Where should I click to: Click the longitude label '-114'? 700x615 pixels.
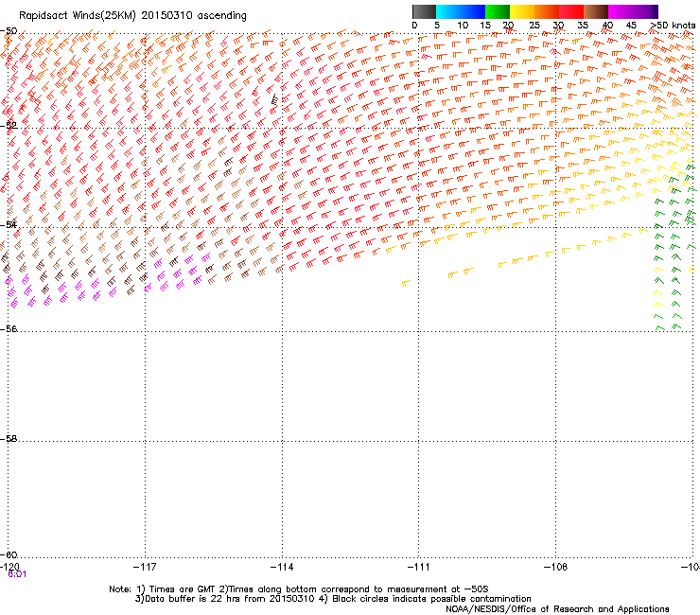pyautogui.click(x=282, y=567)
